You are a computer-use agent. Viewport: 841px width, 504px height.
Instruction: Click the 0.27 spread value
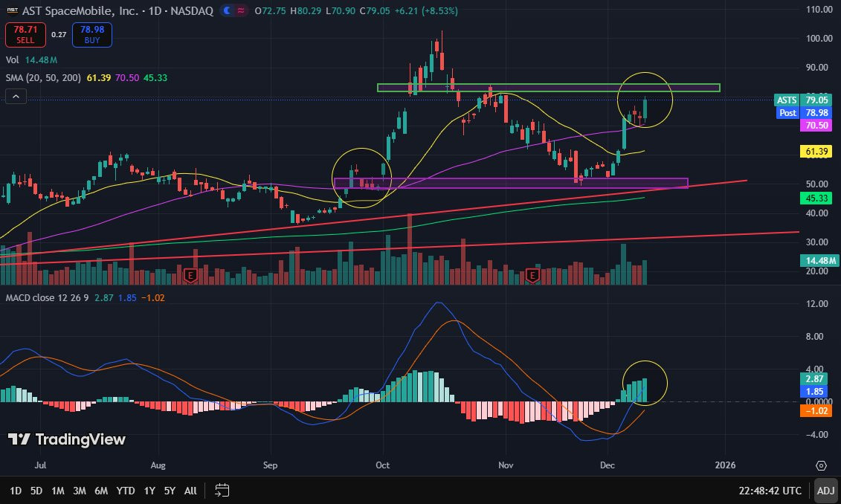(59, 35)
